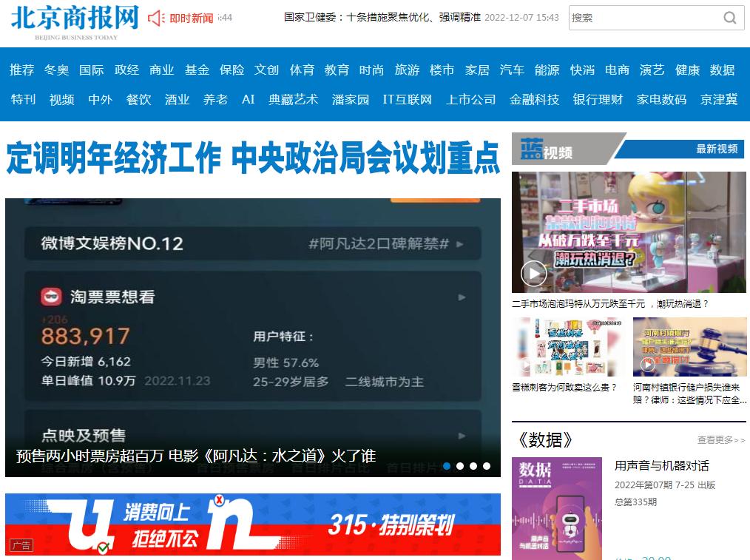Open the 二手市场泡泡玛特 video caption link

611,303
